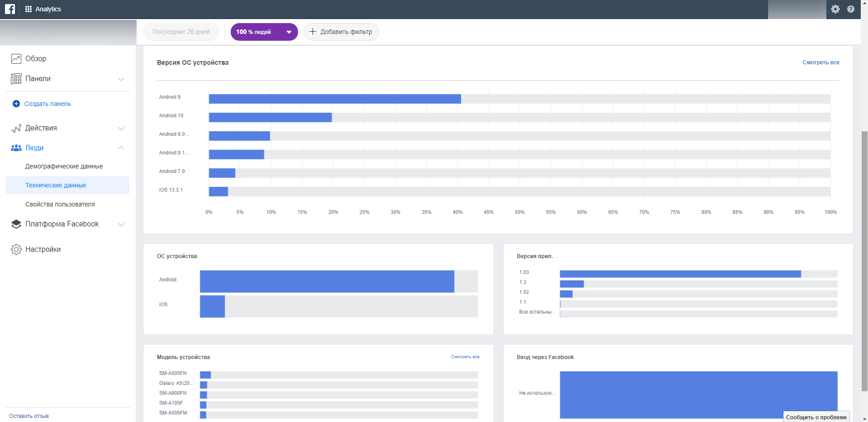Open settings gear in top bar
This screenshot has height=422, width=868.
[835, 9]
